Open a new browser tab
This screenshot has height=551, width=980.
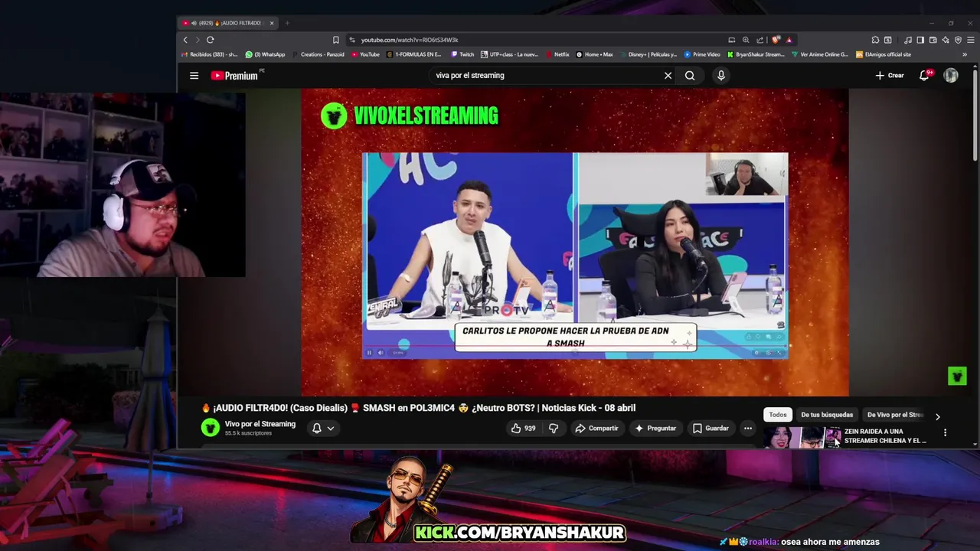click(287, 23)
